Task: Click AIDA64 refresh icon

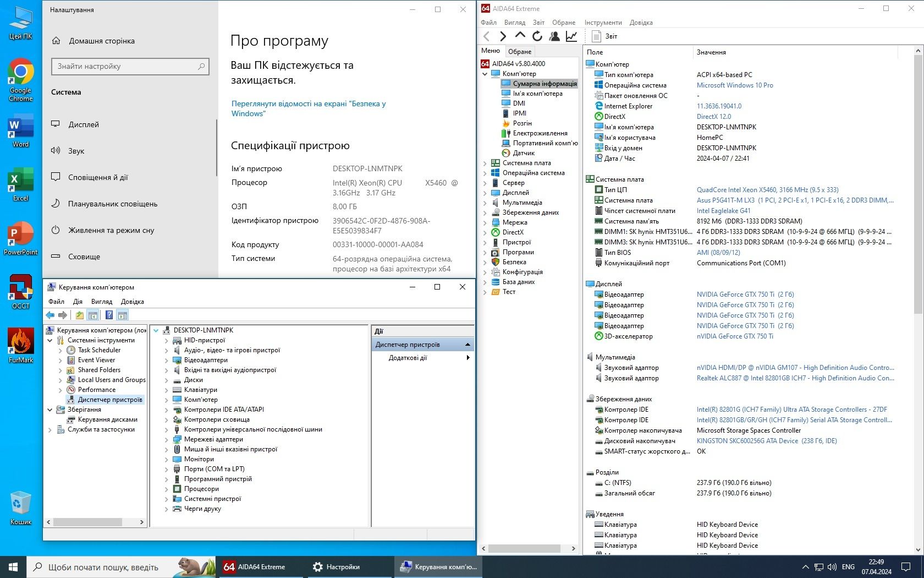Action: (537, 36)
